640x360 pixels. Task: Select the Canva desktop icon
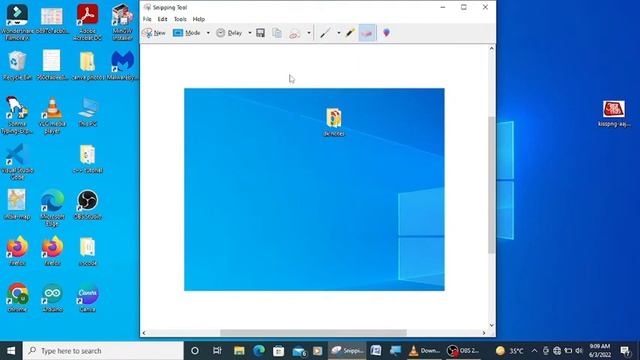point(87,298)
